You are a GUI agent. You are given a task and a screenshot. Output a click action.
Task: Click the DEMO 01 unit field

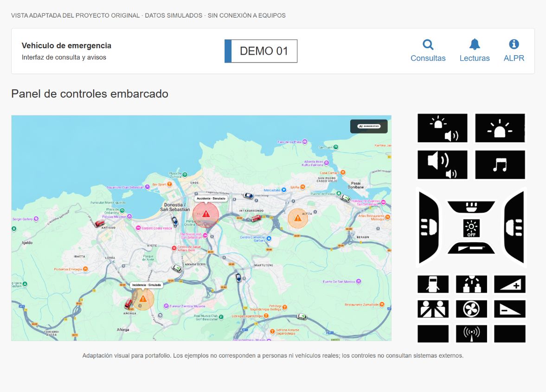click(x=261, y=51)
